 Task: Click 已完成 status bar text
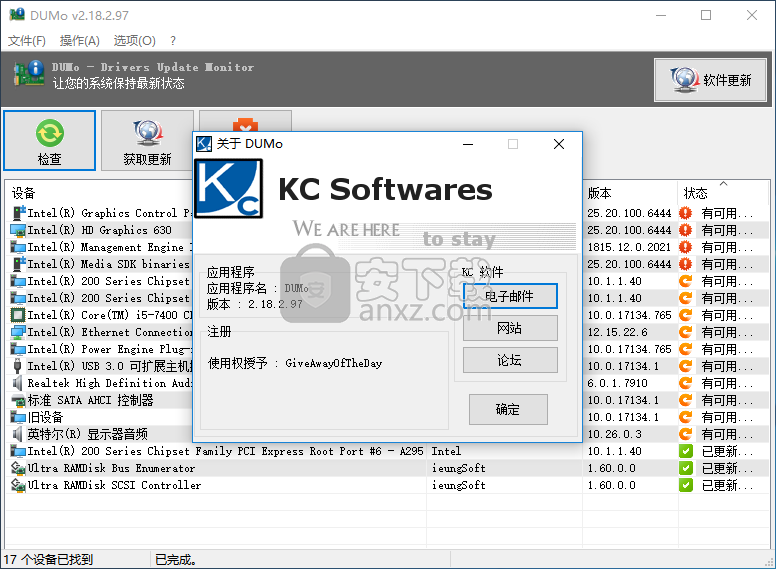tap(176, 560)
